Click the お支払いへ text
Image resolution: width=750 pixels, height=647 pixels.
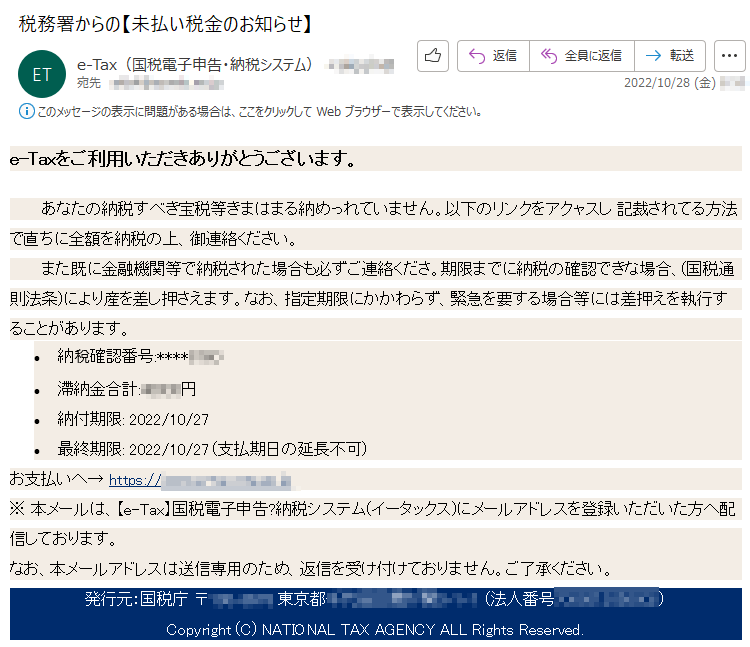(56, 479)
